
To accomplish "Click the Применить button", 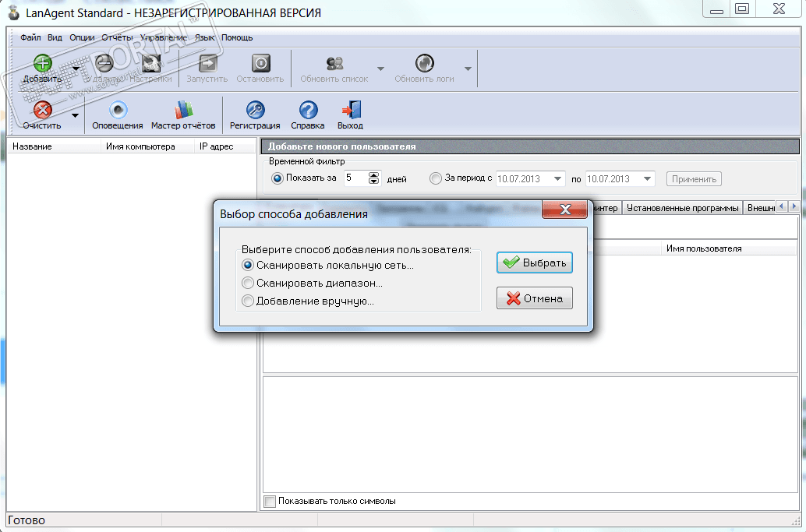I will point(694,178).
